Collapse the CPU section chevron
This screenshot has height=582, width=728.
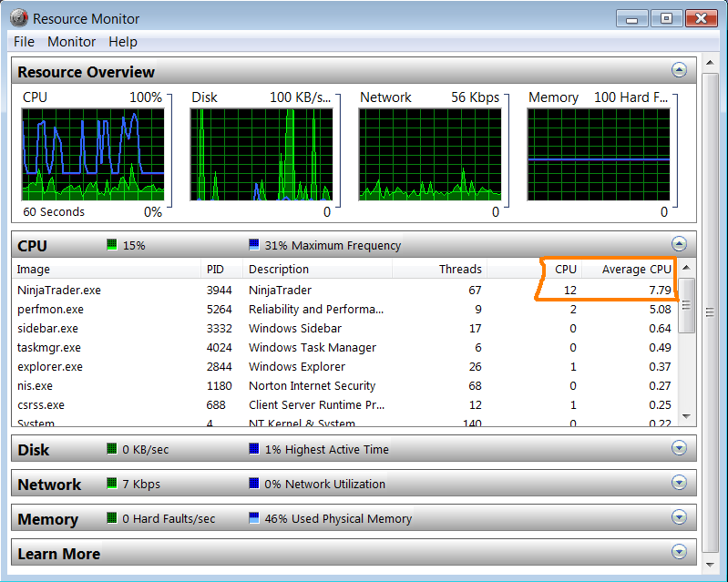679,244
